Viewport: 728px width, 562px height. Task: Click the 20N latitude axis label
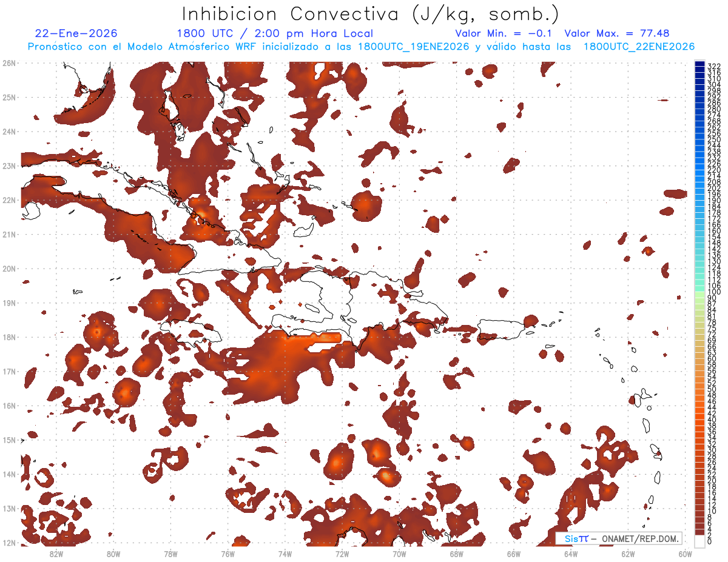pos(9,269)
